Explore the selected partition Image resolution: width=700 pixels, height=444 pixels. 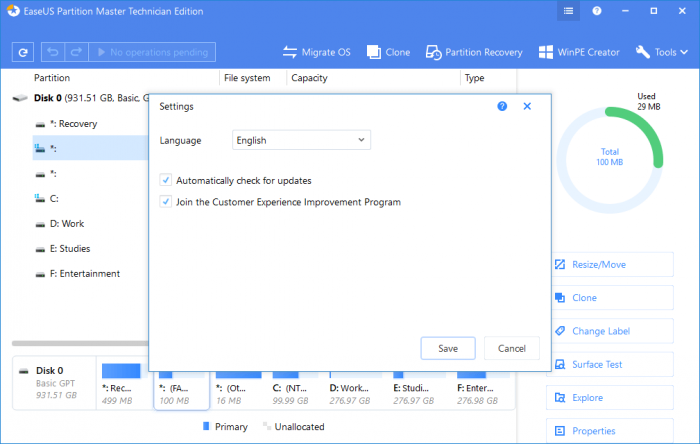610,398
